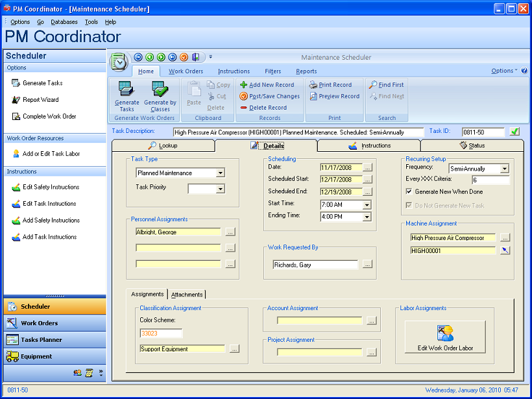
Task: Open Add Task Instructions in sidebar
Action: 43,237
